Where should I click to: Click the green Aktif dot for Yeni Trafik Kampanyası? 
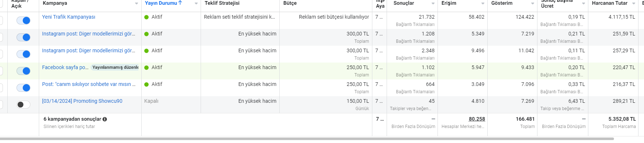(146, 17)
